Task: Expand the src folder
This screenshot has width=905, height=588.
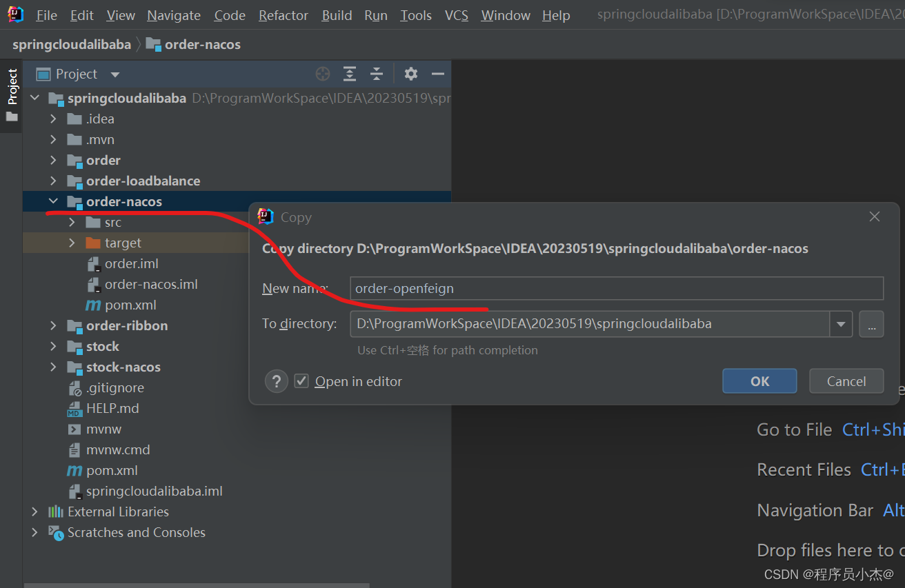Action: 72,223
